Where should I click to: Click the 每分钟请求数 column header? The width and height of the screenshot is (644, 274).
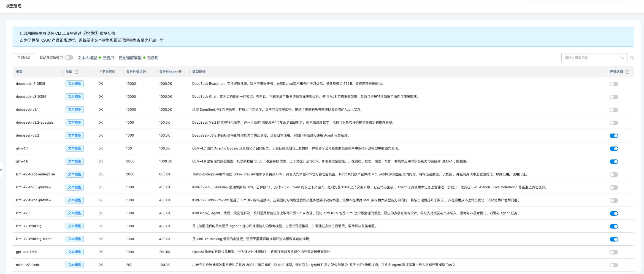click(136, 72)
